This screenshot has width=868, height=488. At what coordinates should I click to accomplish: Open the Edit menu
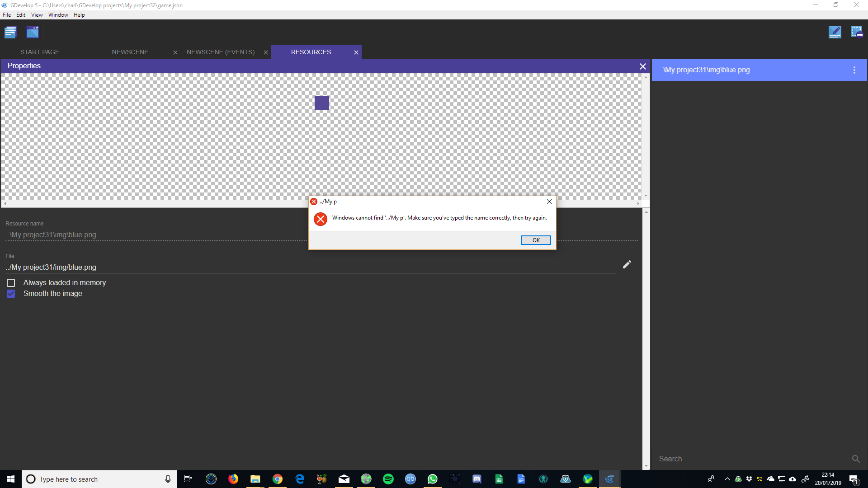[21, 15]
